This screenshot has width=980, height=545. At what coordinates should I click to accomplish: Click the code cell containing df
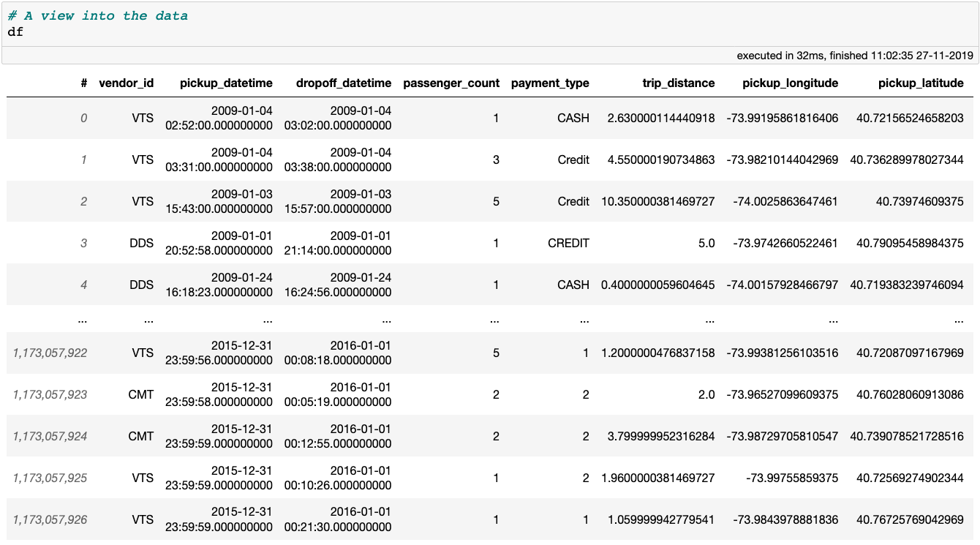[x=490, y=23]
